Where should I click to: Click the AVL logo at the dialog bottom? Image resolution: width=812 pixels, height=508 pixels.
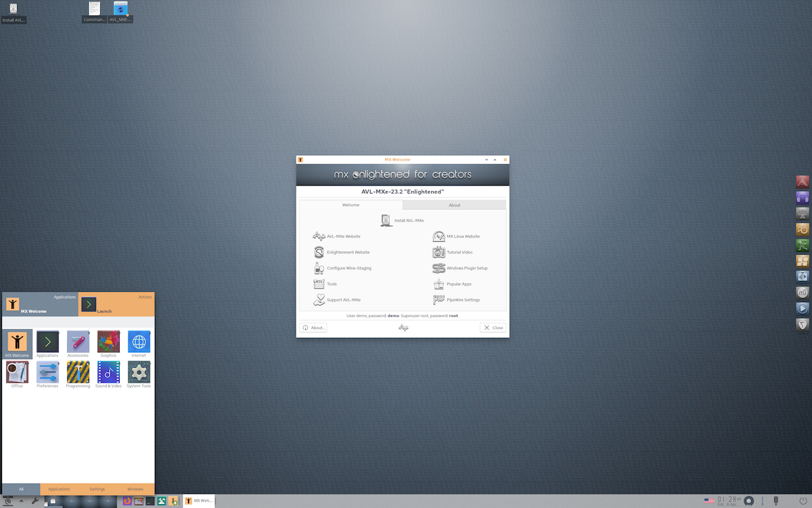click(x=403, y=328)
